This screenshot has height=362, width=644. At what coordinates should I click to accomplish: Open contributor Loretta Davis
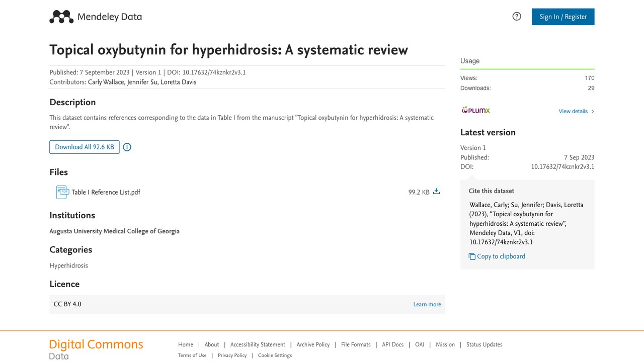click(179, 82)
